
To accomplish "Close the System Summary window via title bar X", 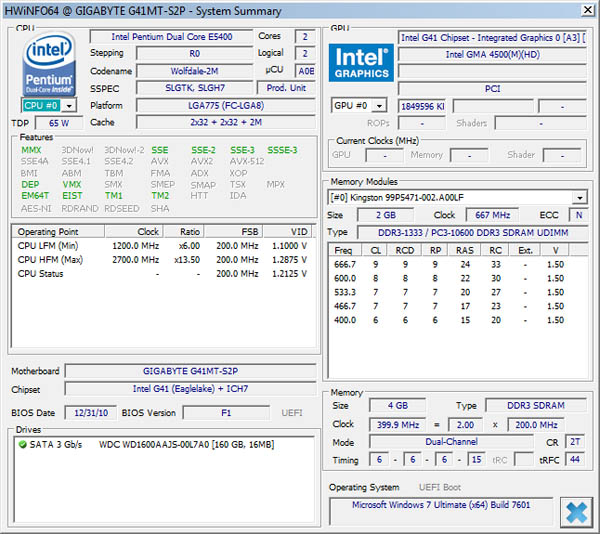I will point(587,10).
